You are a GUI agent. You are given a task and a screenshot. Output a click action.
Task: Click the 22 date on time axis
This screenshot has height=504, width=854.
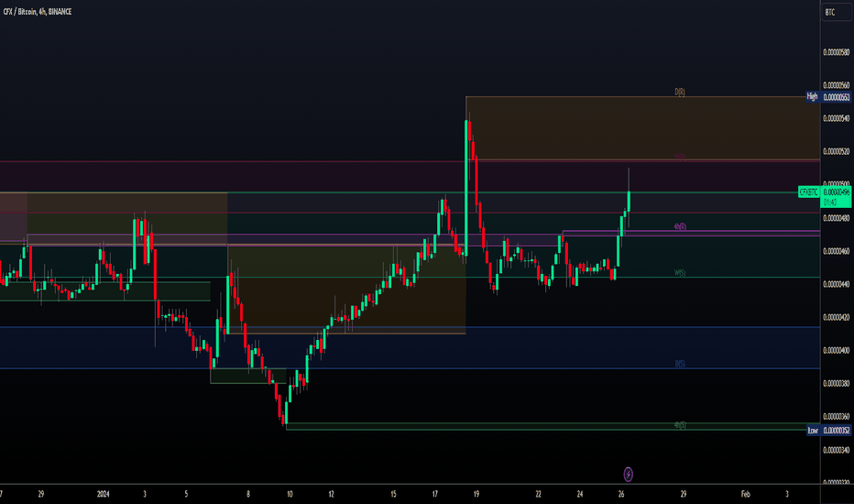click(x=538, y=494)
